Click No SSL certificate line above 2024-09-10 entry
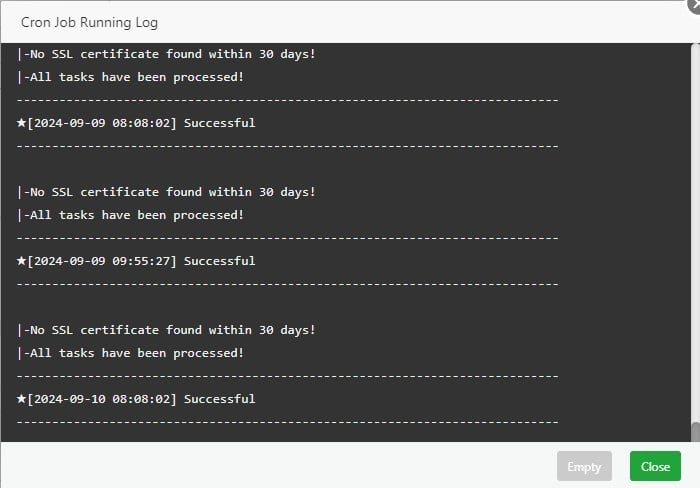 [170, 330]
